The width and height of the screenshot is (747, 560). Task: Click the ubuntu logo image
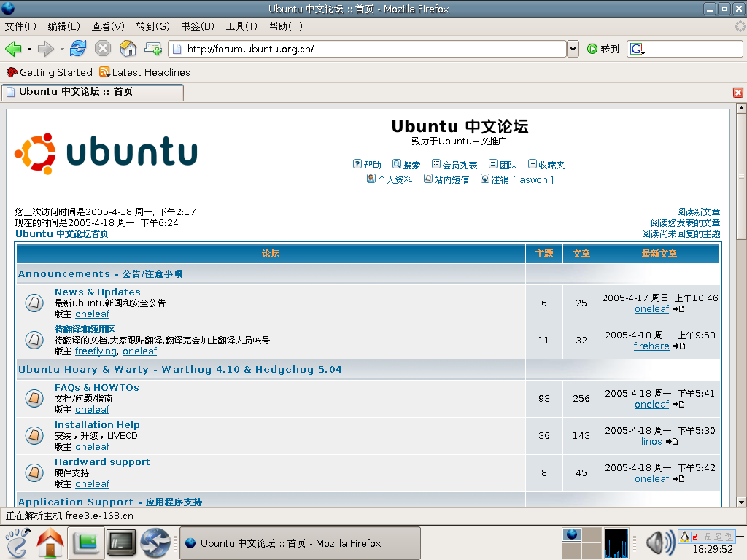pyautogui.click(x=106, y=153)
